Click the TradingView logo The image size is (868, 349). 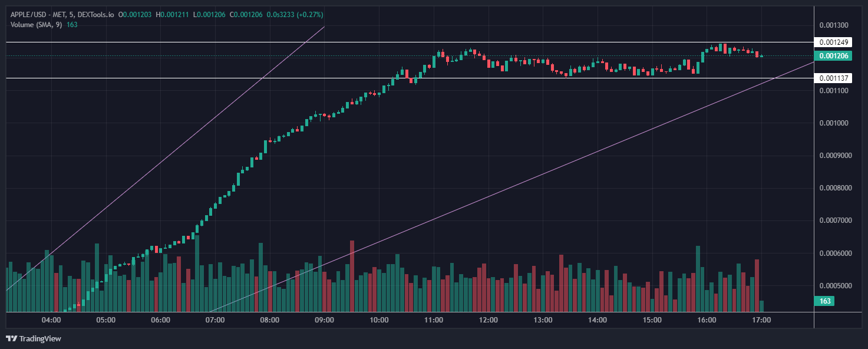(33, 338)
